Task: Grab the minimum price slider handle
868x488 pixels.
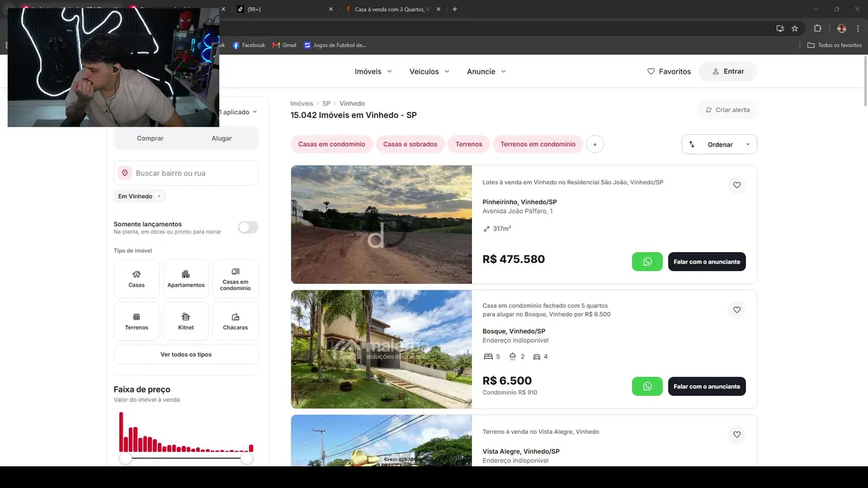Action: point(125,459)
